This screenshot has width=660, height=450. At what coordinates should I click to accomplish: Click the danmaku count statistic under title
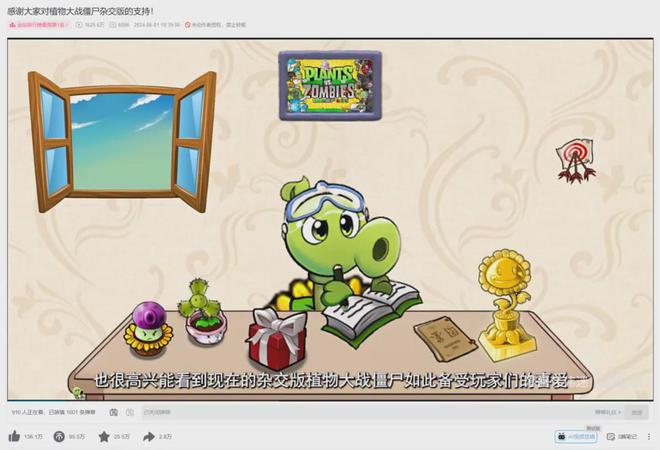[120, 25]
